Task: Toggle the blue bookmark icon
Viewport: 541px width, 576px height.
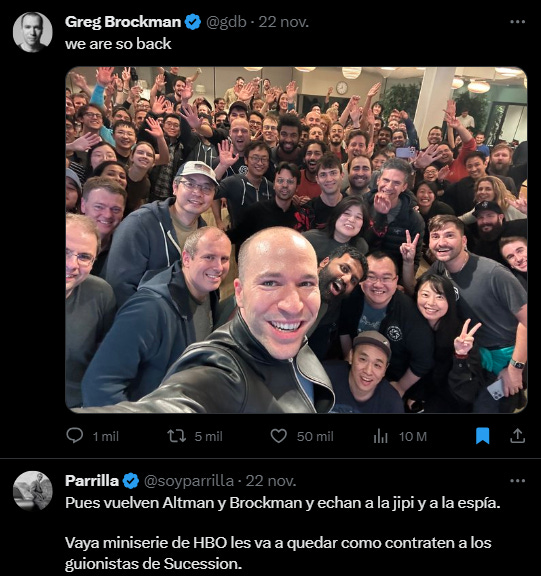Action: pyautogui.click(x=482, y=436)
